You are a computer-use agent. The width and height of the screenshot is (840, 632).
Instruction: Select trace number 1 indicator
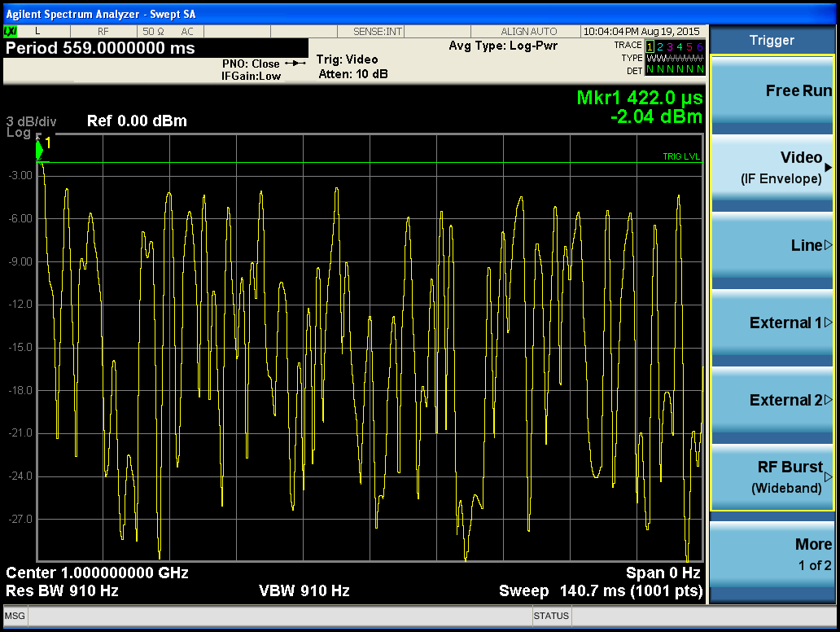click(649, 46)
